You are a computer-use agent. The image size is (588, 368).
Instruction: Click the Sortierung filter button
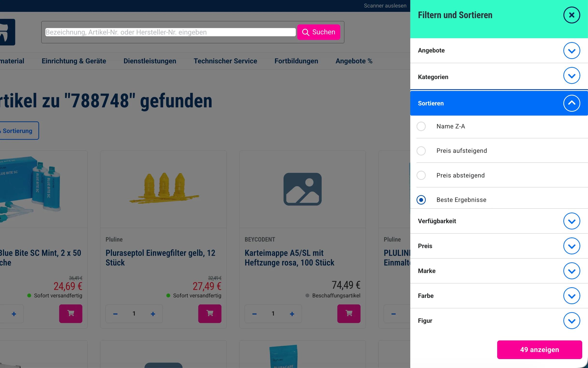19,131
